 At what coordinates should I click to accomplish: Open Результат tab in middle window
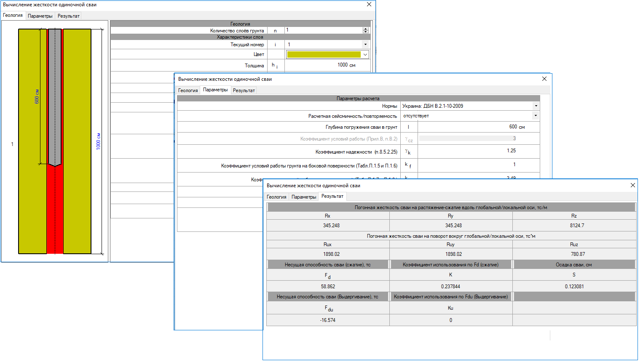244,90
